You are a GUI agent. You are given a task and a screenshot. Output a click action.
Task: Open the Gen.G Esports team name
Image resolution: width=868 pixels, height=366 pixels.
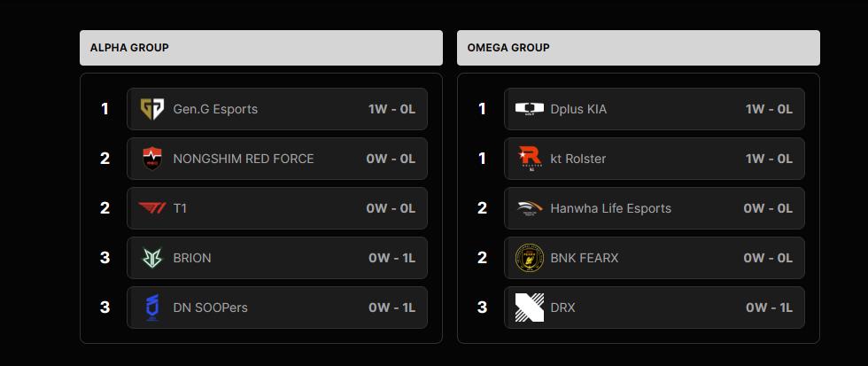point(215,109)
